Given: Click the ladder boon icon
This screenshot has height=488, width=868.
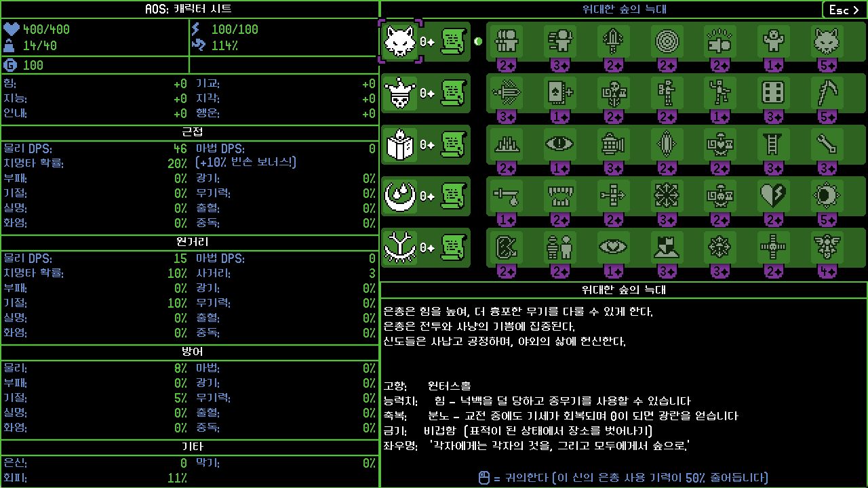Looking at the screenshot, I should pos(774,144).
